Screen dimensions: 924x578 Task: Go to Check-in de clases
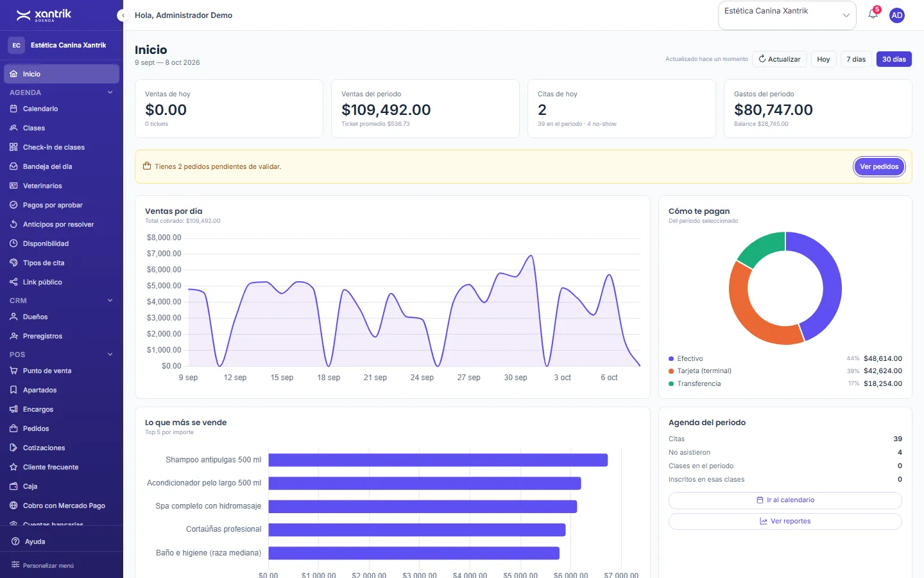[x=62, y=147]
